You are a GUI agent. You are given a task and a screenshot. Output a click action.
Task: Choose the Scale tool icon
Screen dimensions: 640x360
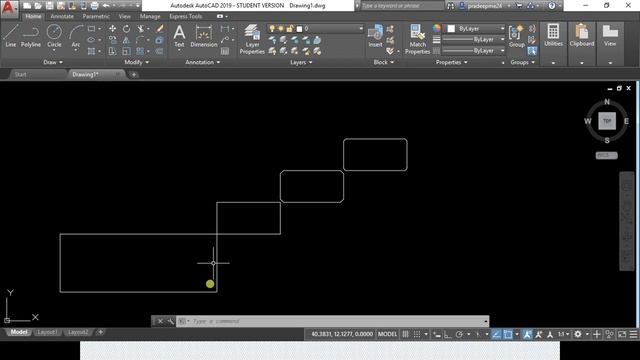(x=126, y=51)
